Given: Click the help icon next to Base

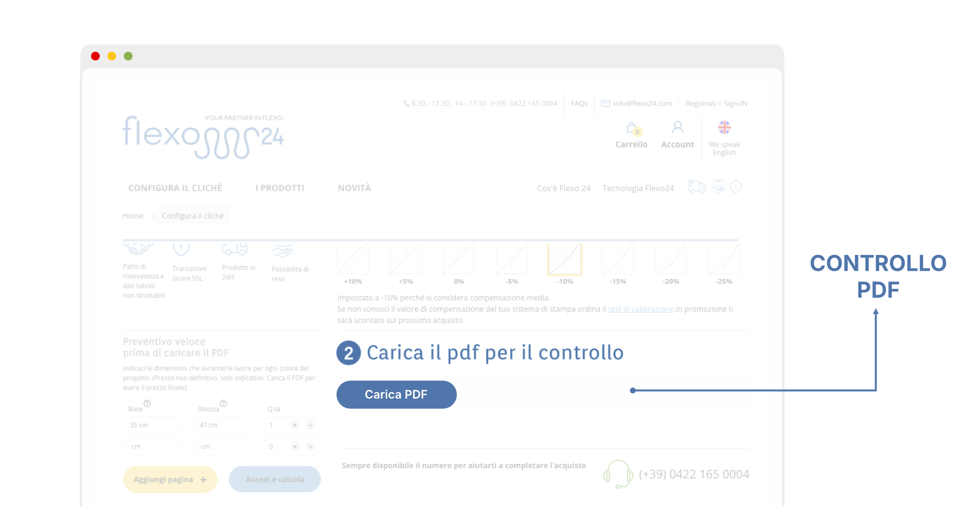Looking at the screenshot, I should (x=147, y=403).
